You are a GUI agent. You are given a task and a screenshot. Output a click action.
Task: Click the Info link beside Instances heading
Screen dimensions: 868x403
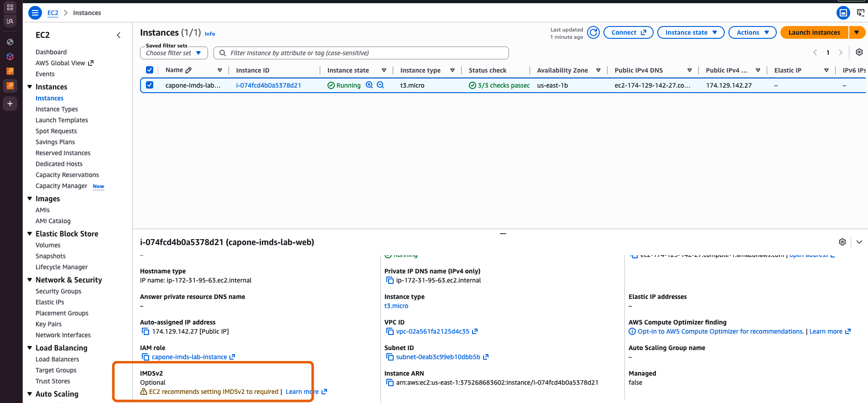(210, 34)
